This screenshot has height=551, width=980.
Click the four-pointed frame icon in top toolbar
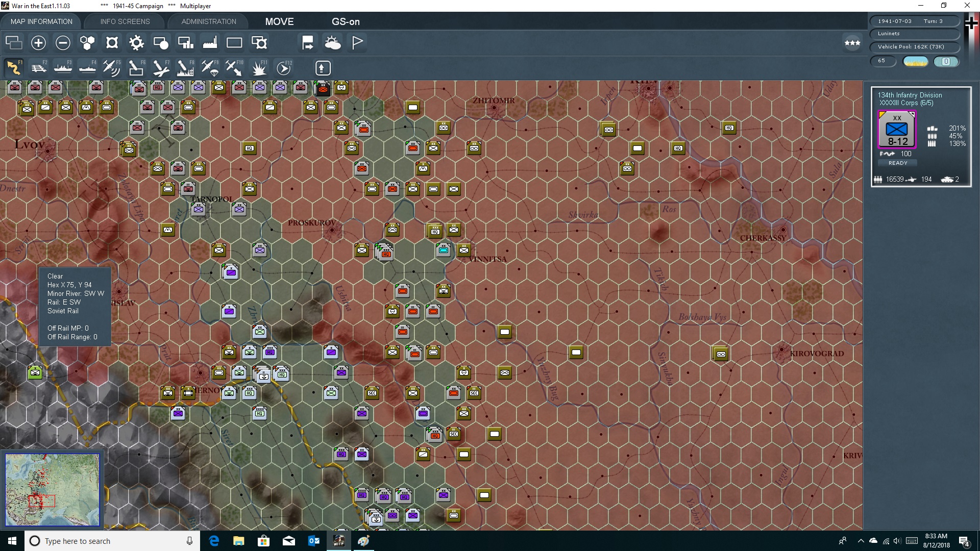click(x=112, y=43)
